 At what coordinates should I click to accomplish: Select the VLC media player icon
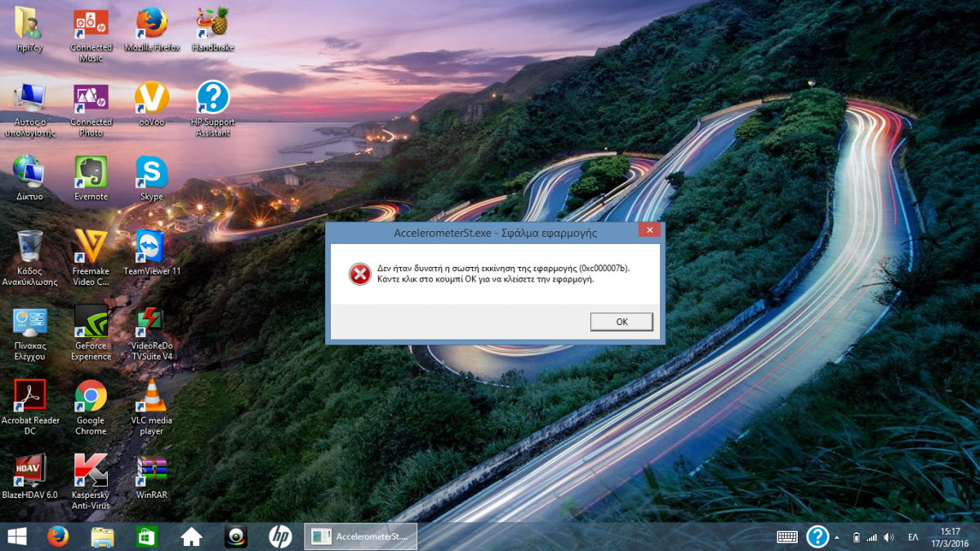(x=152, y=407)
